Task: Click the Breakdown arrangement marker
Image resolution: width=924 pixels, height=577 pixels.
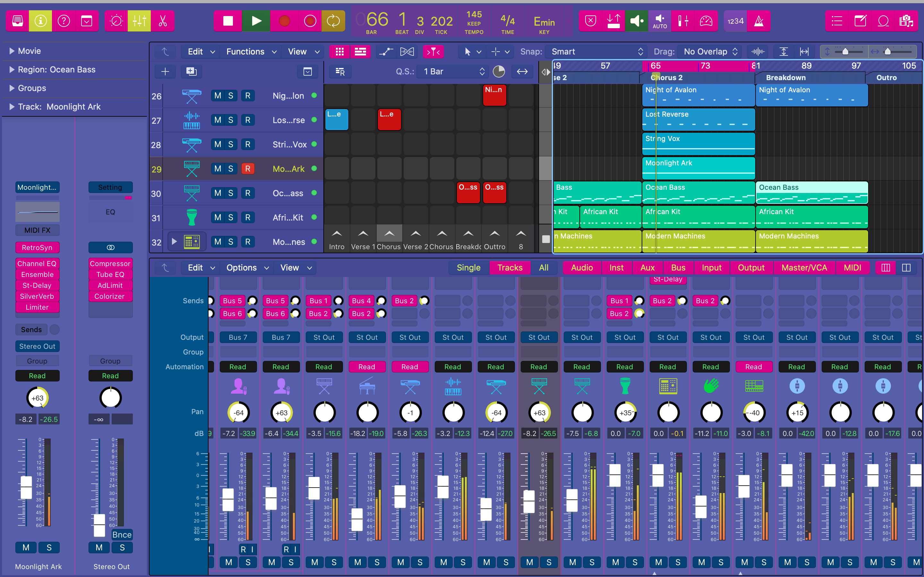Action: coord(785,78)
